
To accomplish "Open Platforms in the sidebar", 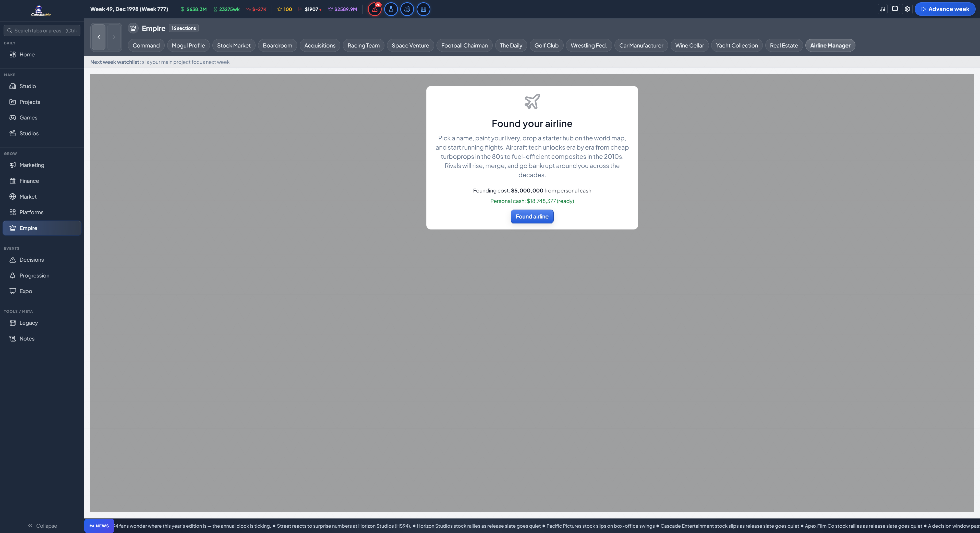I will coord(42,212).
